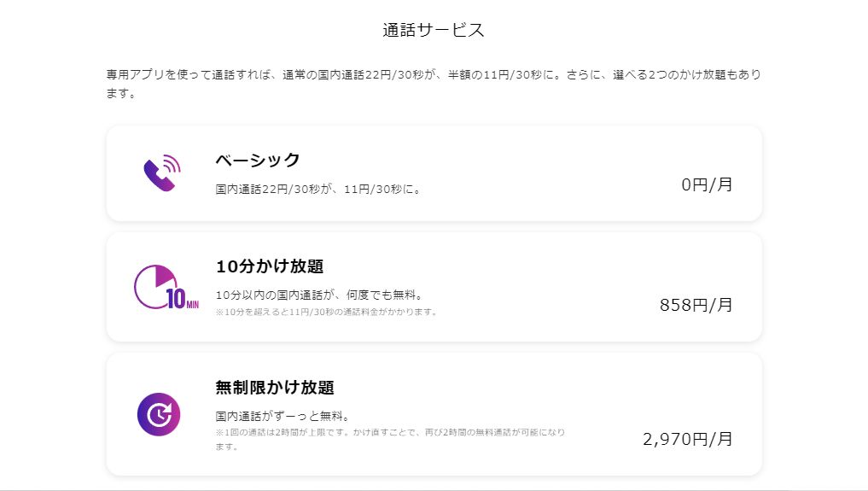Select the ベーシック plan heading
Screen dimensions: 868x491
coord(258,160)
